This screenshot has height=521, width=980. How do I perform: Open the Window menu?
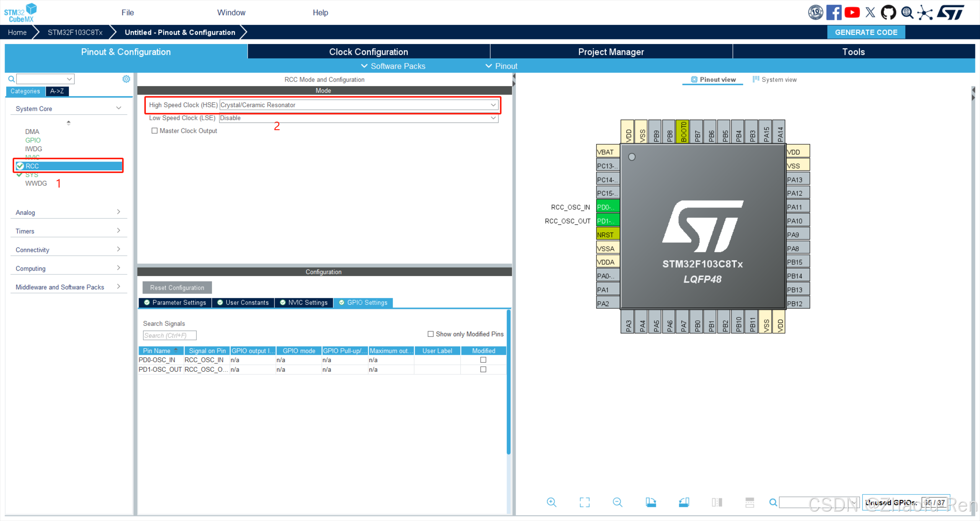[231, 13]
